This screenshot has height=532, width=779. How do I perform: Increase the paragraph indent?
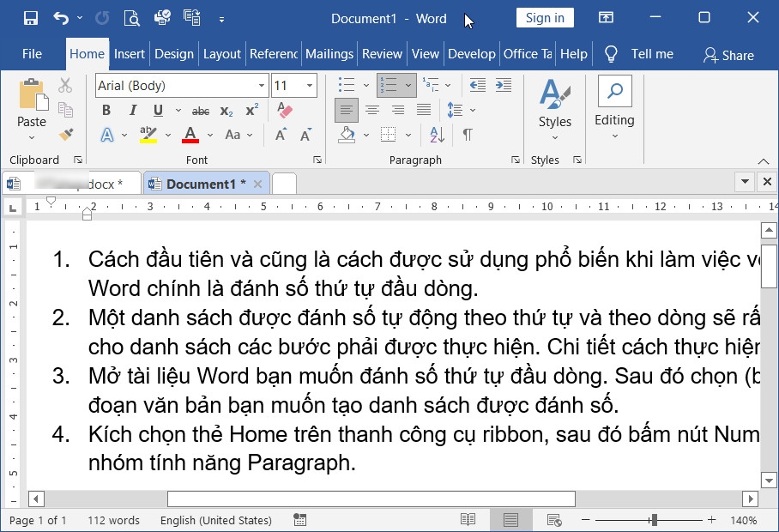pos(504,85)
